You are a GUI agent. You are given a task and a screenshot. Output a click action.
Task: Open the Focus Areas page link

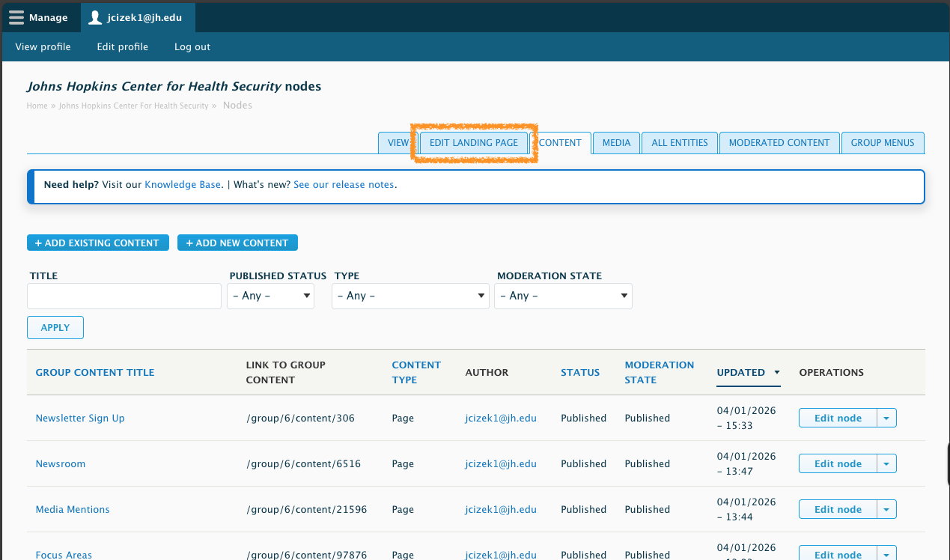[x=64, y=555]
